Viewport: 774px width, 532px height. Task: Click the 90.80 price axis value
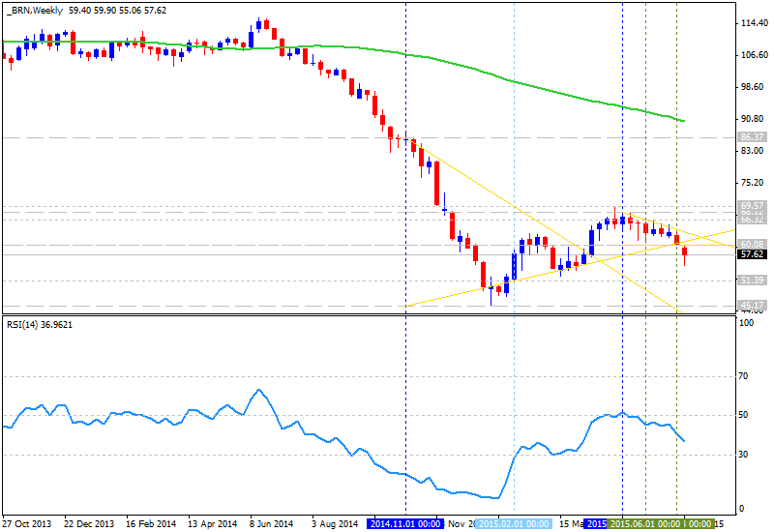[x=753, y=119]
